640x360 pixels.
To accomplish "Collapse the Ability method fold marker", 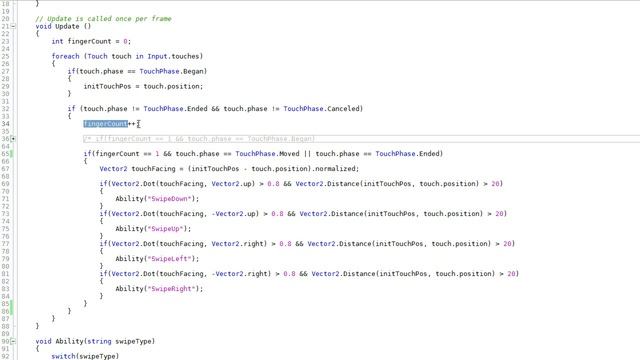I will 13,341.
